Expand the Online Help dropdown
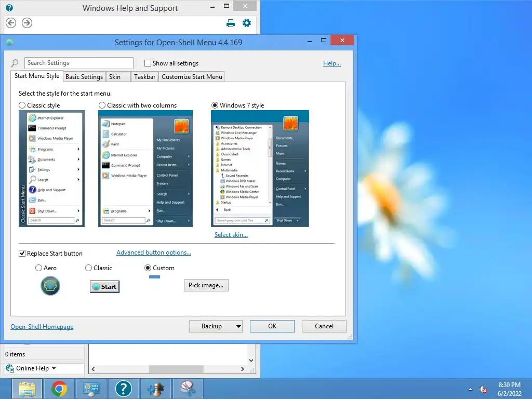The image size is (532, 399). tap(54, 368)
